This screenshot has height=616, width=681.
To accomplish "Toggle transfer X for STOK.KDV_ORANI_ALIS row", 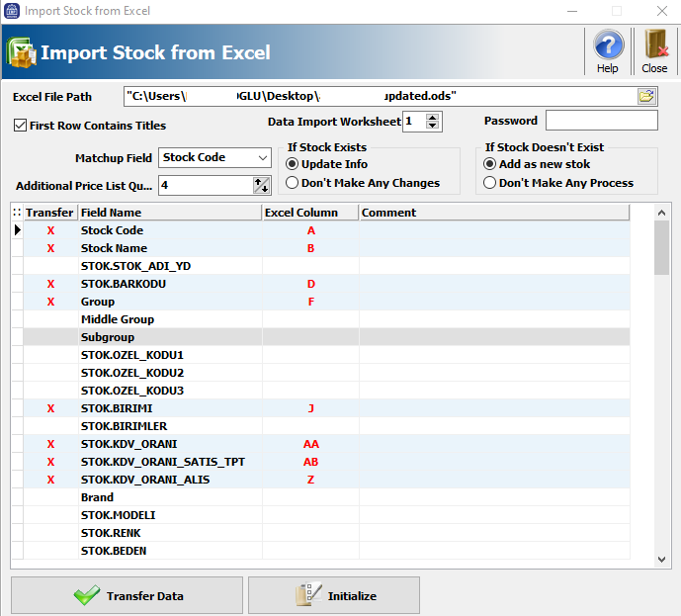I will click(50, 480).
